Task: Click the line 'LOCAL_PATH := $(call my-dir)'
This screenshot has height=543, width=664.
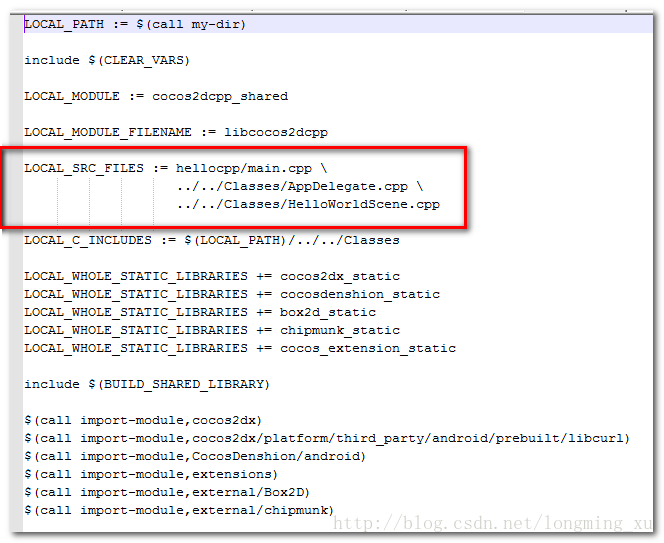Action: 135,24
